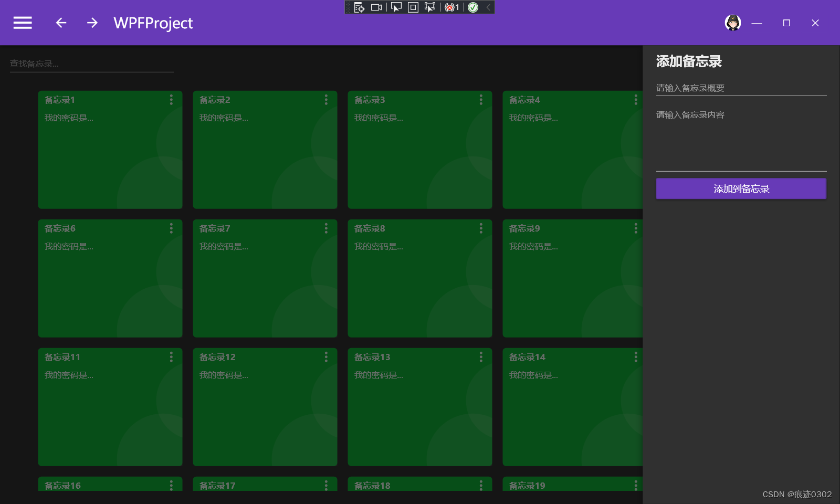Screen dimensions: 840x504
Task: Click the user avatar in the title bar
Action: [x=733, y=23]
